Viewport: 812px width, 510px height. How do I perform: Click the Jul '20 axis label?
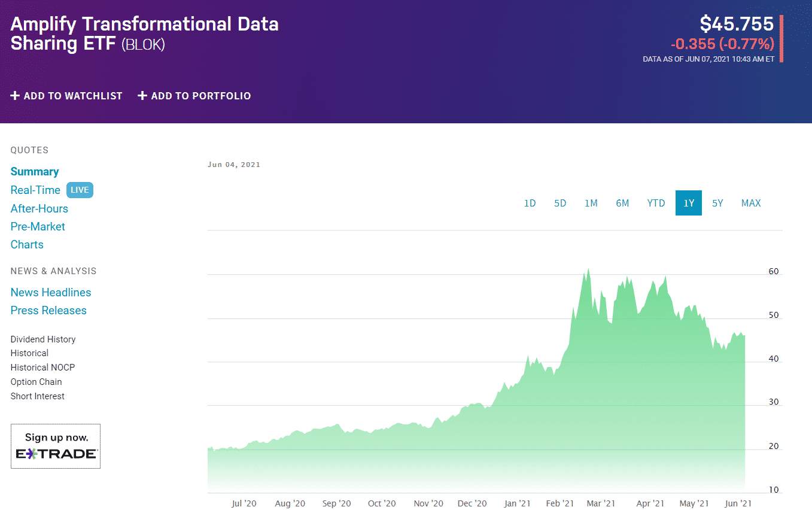click(x=244, y=503)
